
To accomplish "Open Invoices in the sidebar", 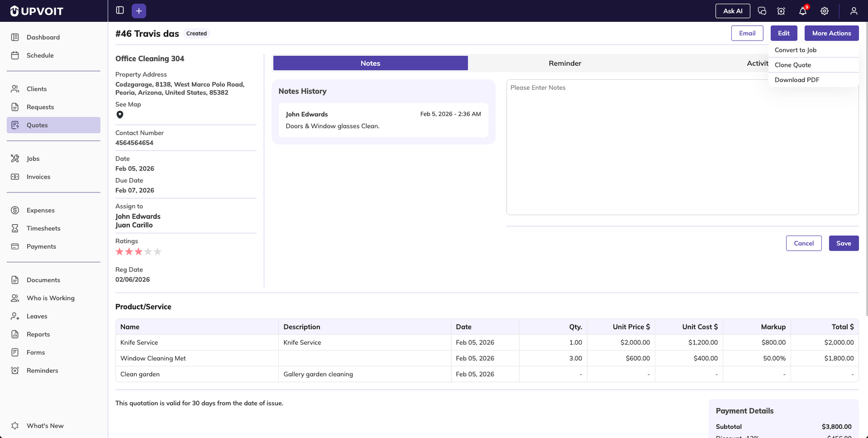I will pos(39,177).
